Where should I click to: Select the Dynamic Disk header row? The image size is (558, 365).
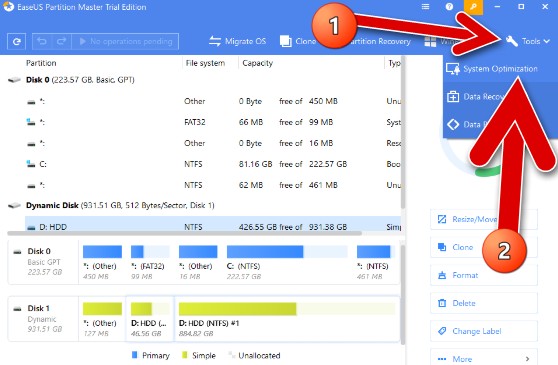204,205
